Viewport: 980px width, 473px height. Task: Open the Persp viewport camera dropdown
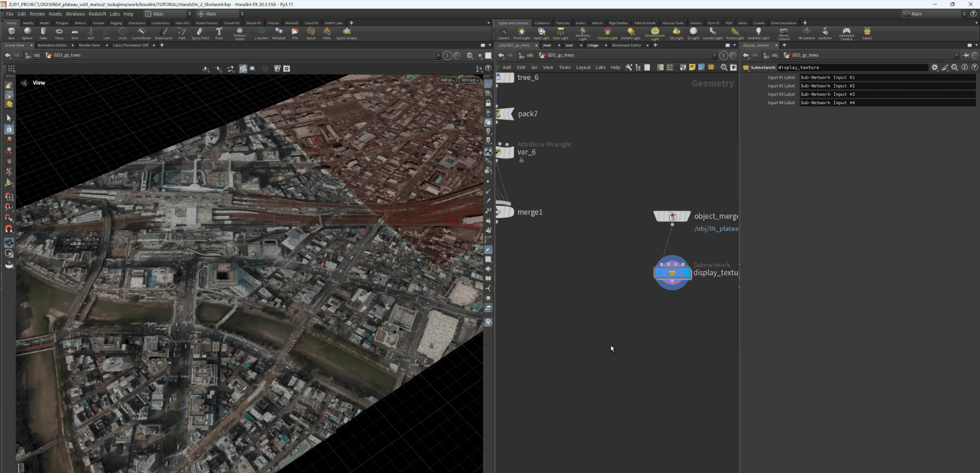click(x=447, y=80)
